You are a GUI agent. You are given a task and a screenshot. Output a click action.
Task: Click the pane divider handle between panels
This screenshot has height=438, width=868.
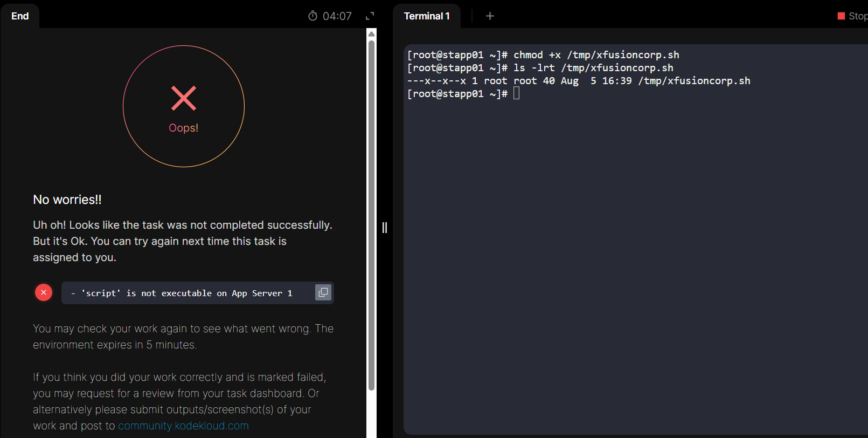385,228
